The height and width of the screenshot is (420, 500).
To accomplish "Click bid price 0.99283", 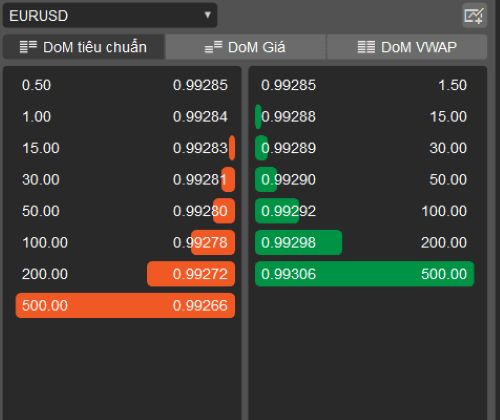I will pos(200,148).
